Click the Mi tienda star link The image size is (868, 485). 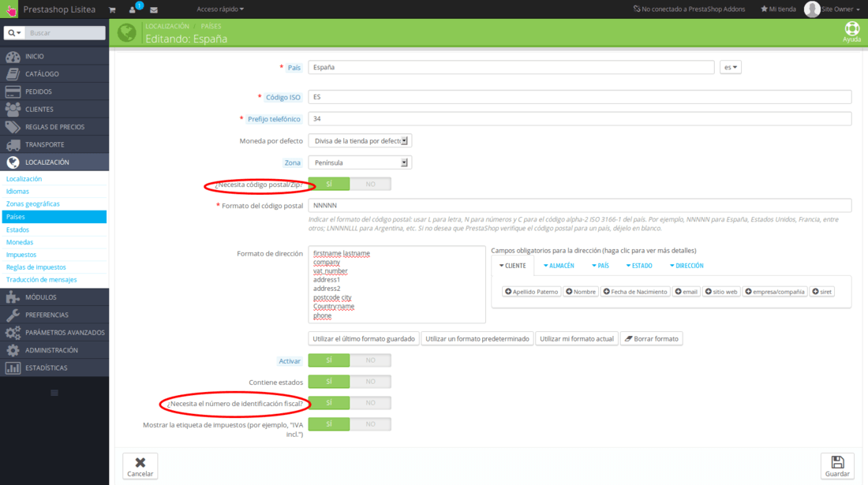point(778,9)
